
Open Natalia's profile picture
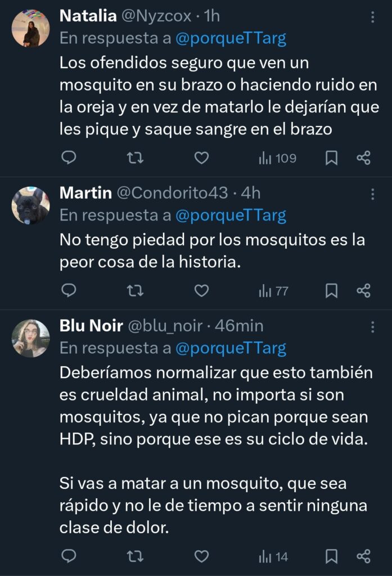click(30, 28)
